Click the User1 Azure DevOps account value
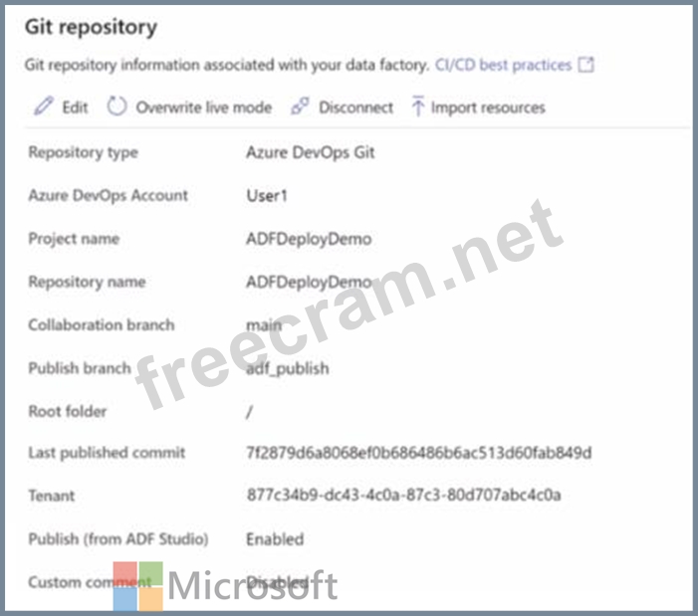The width and height of the screenshot is (698, 616). (x=267, y=195)
